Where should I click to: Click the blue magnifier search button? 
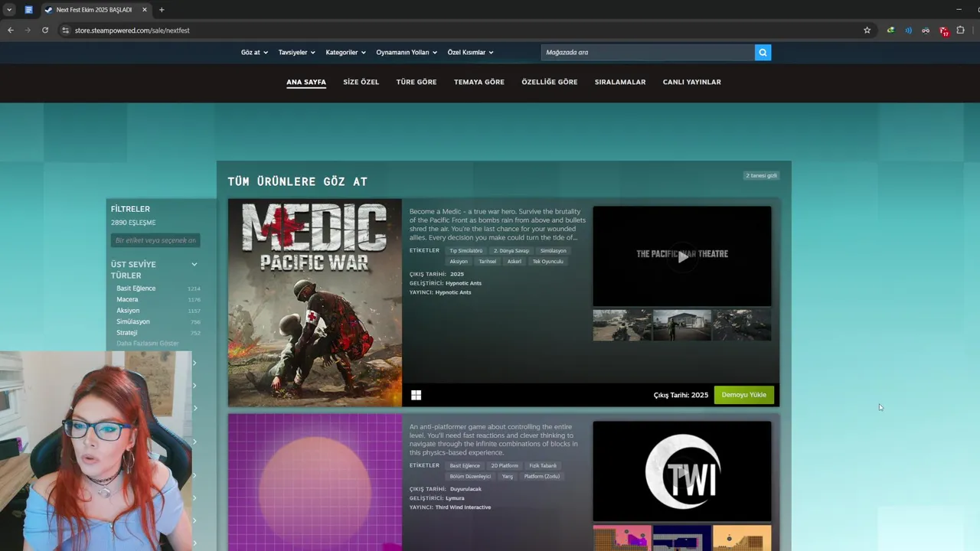click(x=763, y=52)
